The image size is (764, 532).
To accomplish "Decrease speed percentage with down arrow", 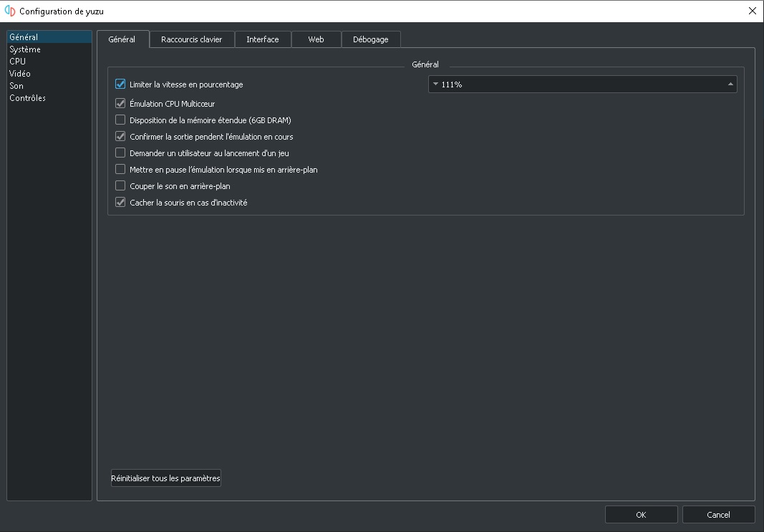I will (435, 84).
